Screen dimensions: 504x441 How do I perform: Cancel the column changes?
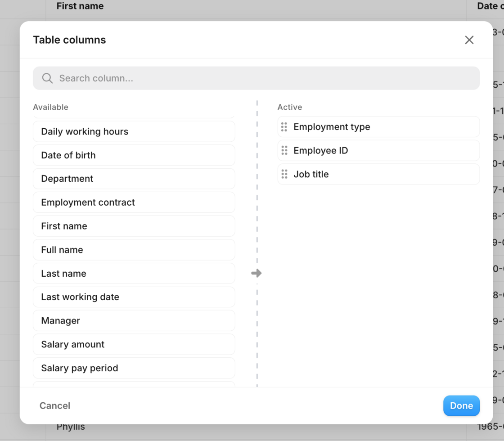click(55, 405)
